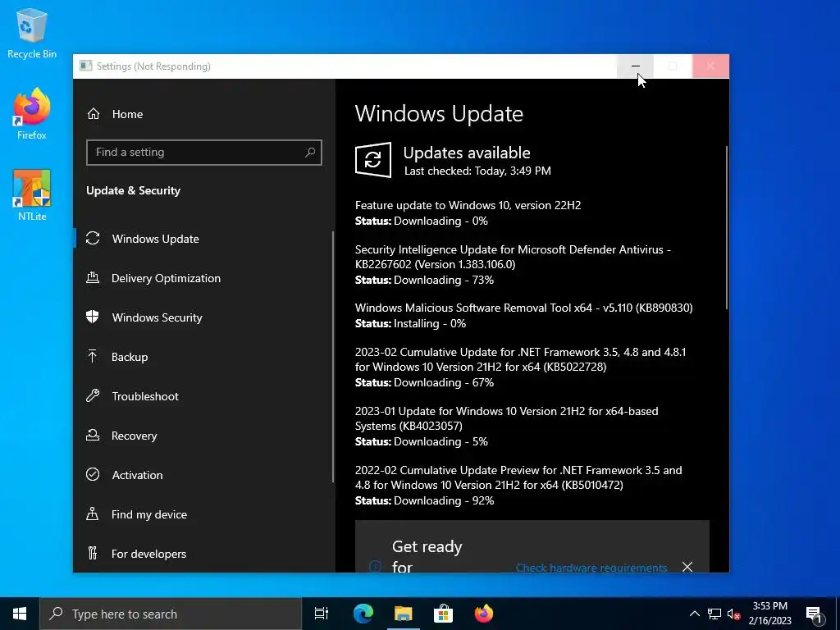The height and width of the screenshot is (630, 840).
Task: Focus the Find a setting search box
Action: pyautogui.click(x=204, y=152)
